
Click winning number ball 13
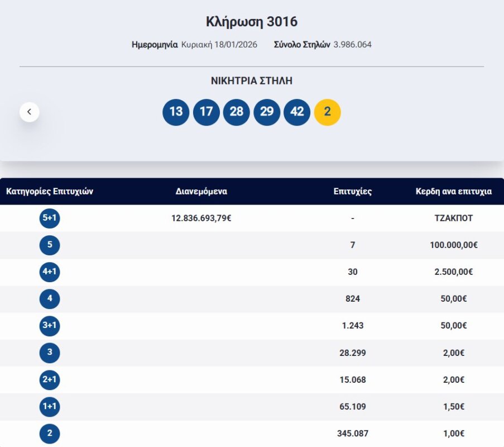pyautogui.click(x=176, y=112)
